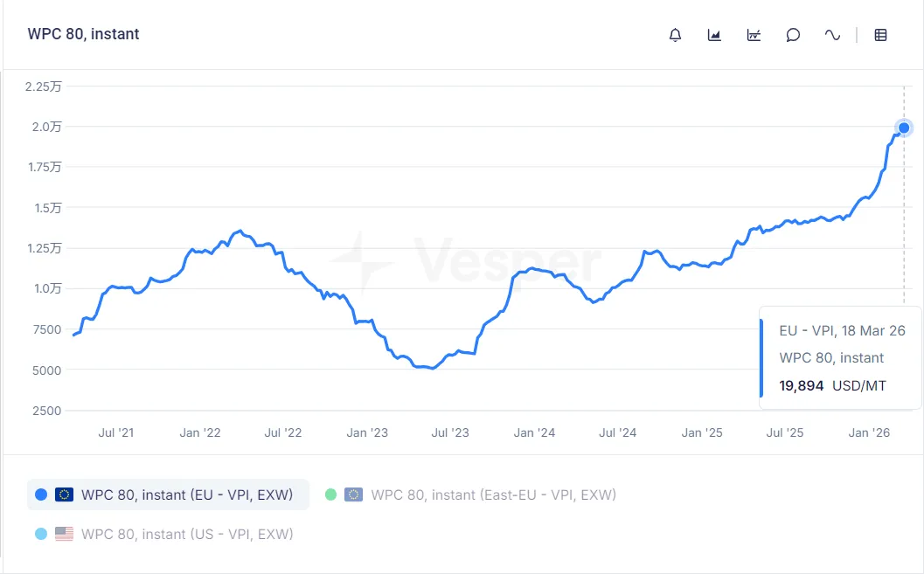Show the US - VPI, EXW series
Screen dimensions: 924x574
pyautogui.click(x=187, y=534)
